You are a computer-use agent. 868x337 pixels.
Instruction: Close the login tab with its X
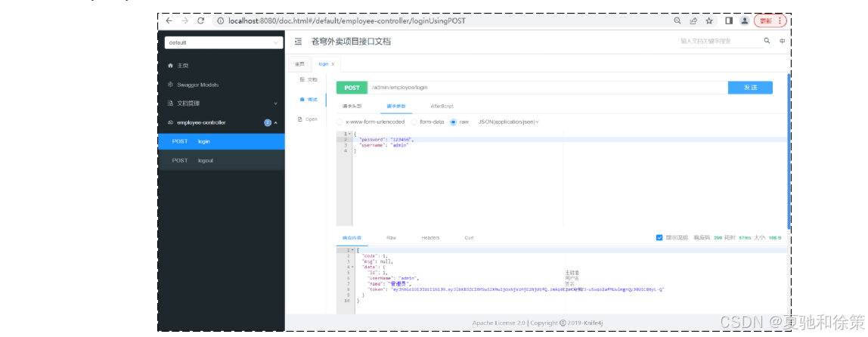point(333,64)
